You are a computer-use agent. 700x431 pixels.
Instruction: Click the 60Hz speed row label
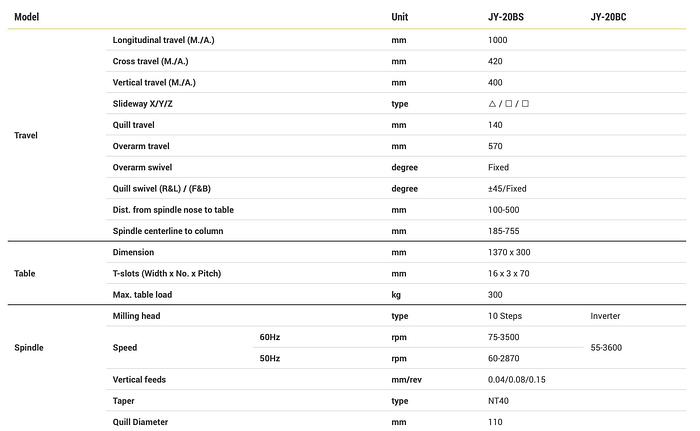pos(270,337)
